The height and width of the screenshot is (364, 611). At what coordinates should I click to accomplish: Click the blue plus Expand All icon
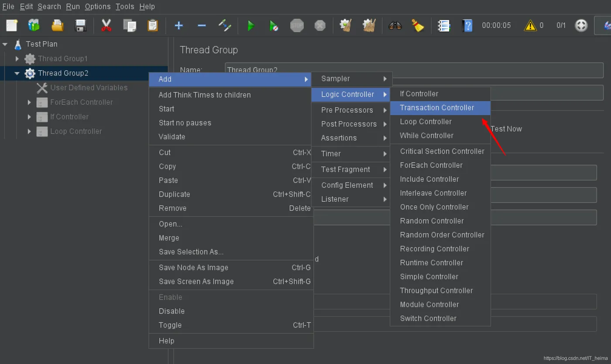point(178,26)
